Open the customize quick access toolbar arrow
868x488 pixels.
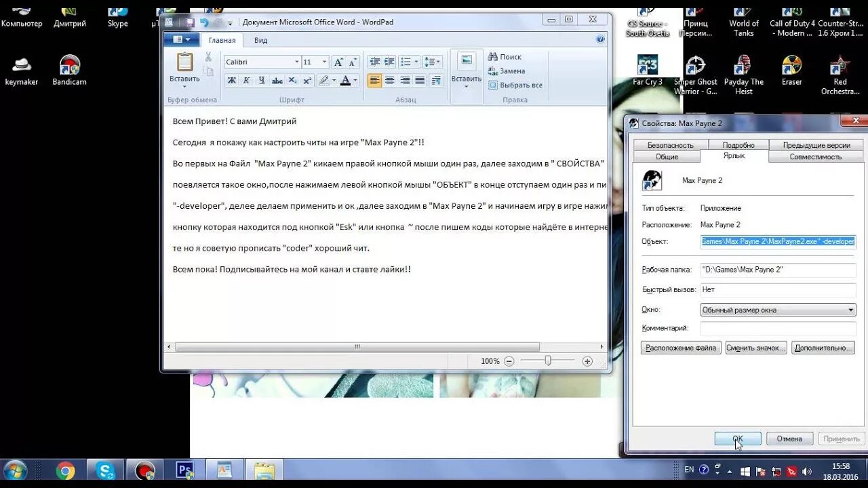click(x=231, y=23)
